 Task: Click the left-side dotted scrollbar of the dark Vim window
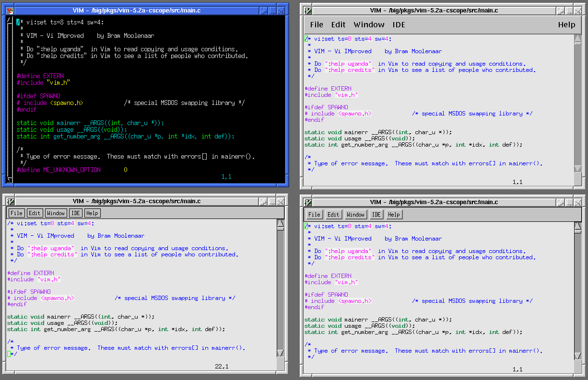coord(10,96)
